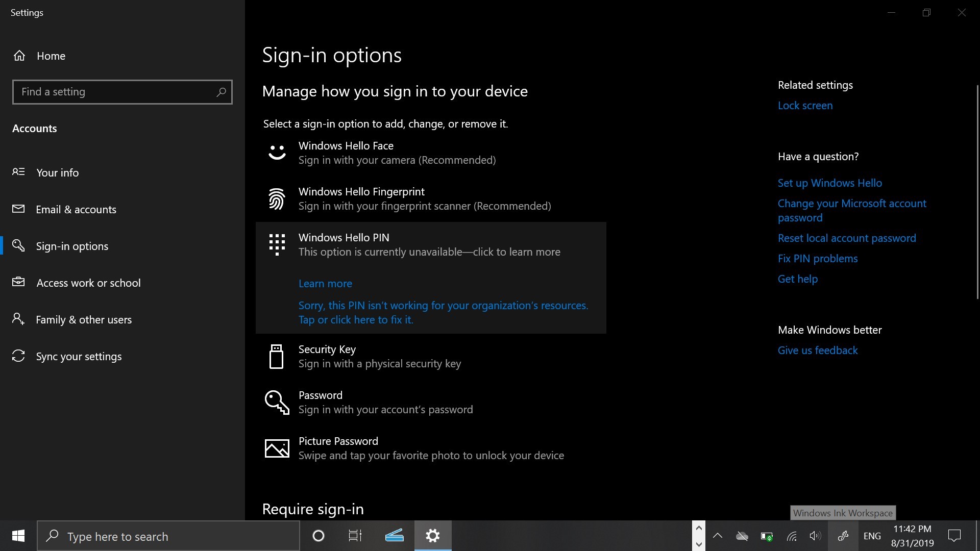Open the Lock screen related setting
Viewport: 980px width, 551px height.
805,106
